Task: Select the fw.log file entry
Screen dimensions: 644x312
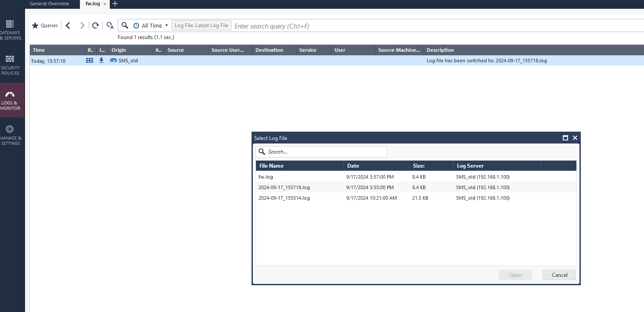Action: coord(266,177)
